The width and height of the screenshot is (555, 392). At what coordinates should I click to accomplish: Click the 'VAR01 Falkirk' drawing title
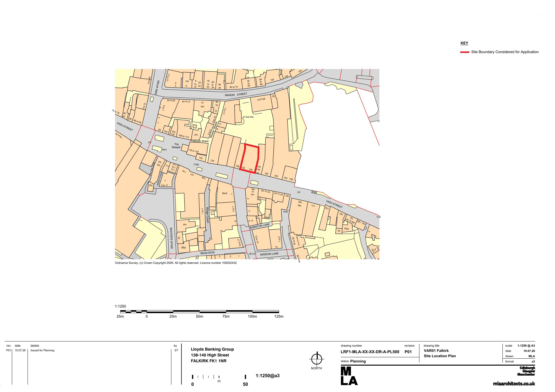pyautogui.click(x=436, y=351)
